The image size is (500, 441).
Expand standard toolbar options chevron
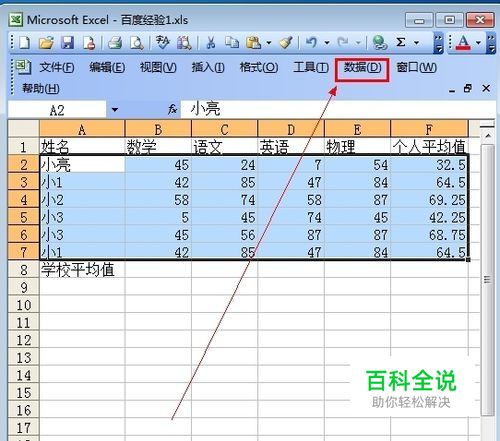[x=439, y=43]
